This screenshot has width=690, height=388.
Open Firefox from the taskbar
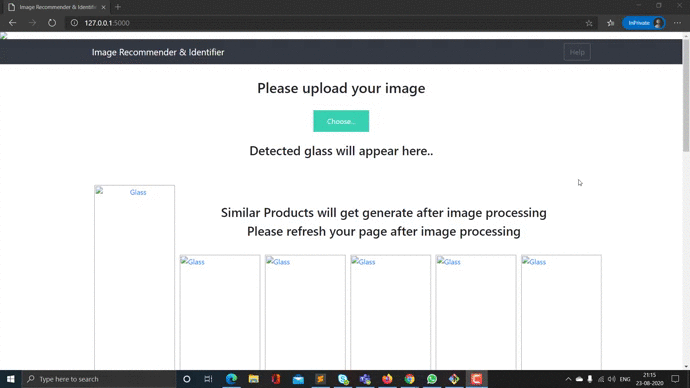point(387,379)
